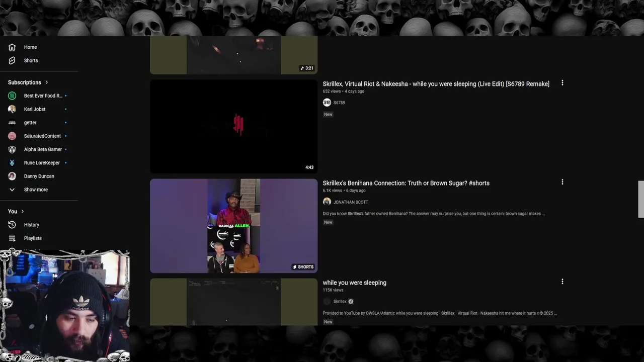Play 'while you were sleeping' thumbnail
The image size is (644, 362).
pyautogui.click(x=233, y=302)
